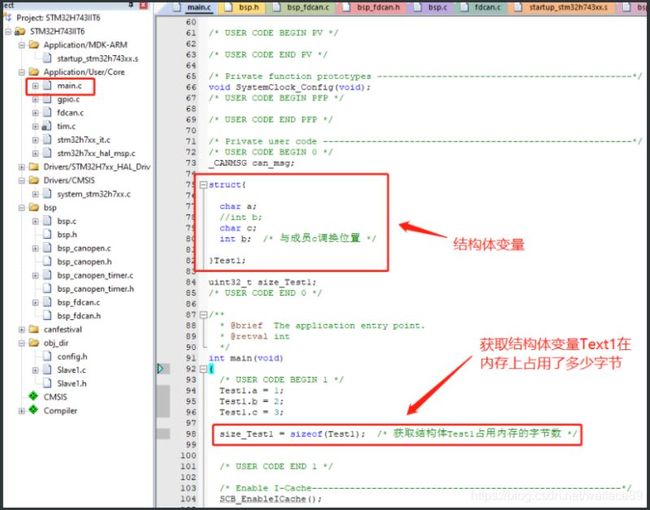The height and width of the screenshot is (510, 650).
Task: Click the breakpoint margin beside line 98
Action: point(163,434)
